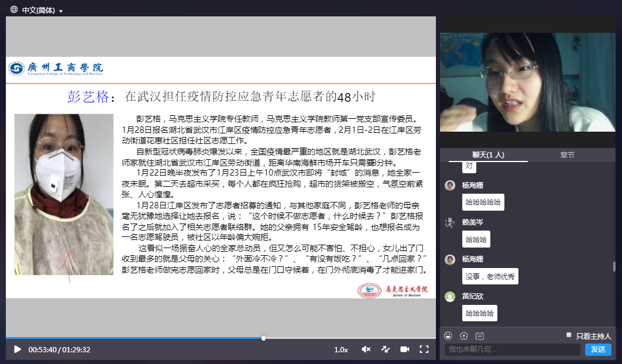Open the 中文(简体) language dropdown
This screenshot has height=364, width=622.
42,11
